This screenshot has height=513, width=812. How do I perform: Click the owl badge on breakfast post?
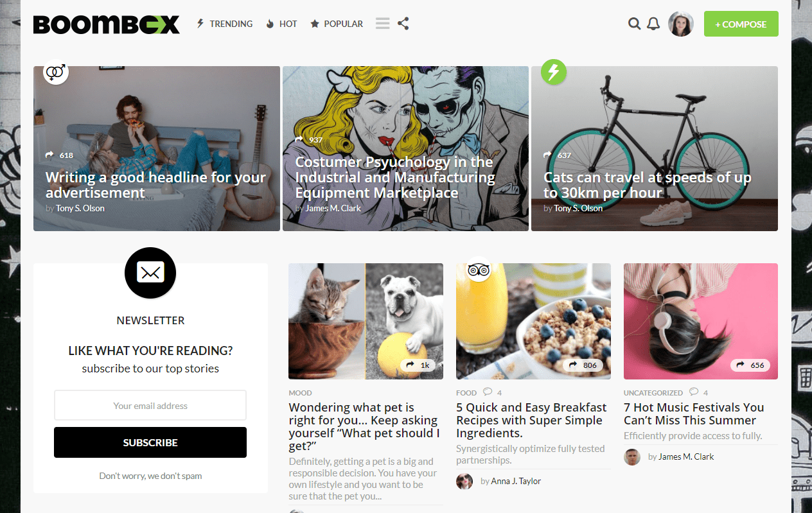(479, 269)
